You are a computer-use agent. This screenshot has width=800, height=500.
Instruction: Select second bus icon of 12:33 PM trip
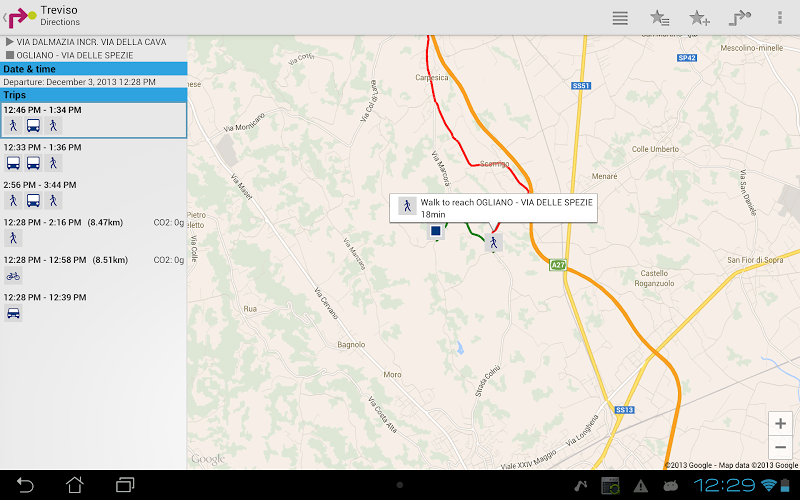[33, 163]
